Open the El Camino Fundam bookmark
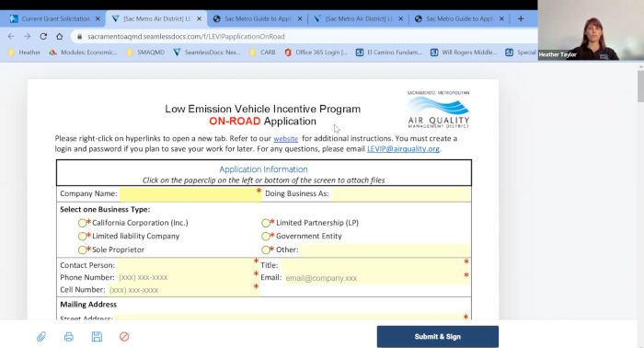 coord(389,52)
